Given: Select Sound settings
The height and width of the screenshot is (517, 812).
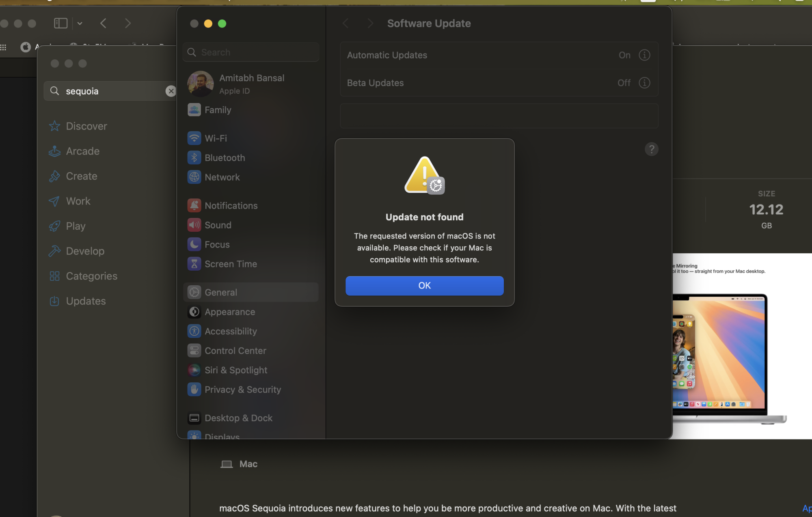Looking at the screenshot, I should 218,225.
